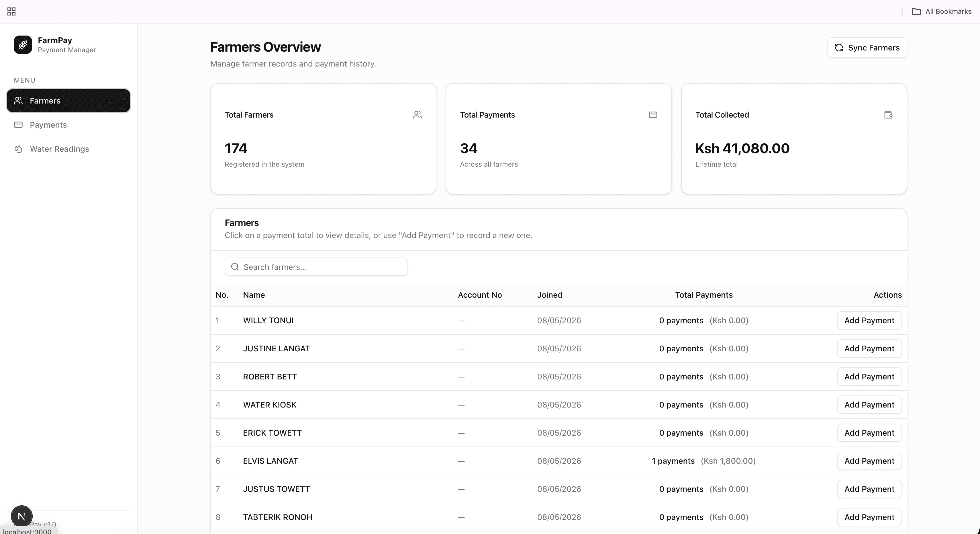Screen dimensions: 980x534
Task: Click the Lifetime total caption
Action: click(716, 164)
